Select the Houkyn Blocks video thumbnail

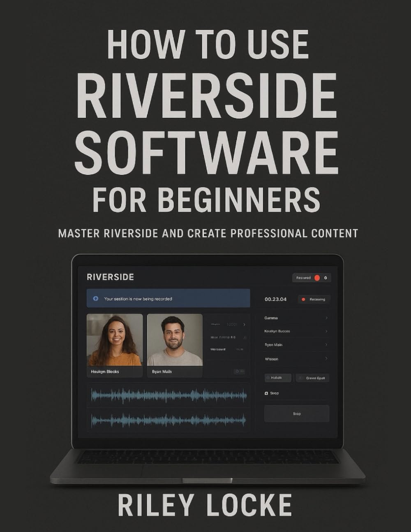coord(115,340)
